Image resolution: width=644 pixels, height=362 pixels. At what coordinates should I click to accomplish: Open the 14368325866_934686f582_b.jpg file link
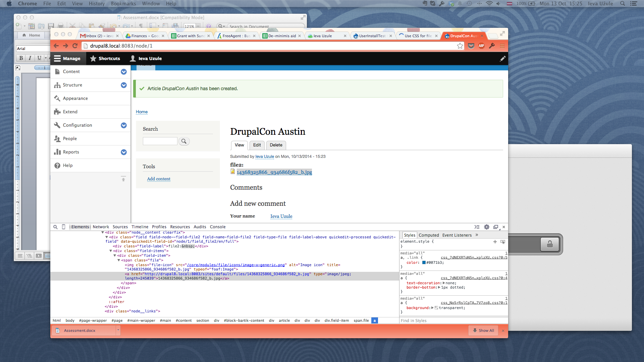point(274,172)
